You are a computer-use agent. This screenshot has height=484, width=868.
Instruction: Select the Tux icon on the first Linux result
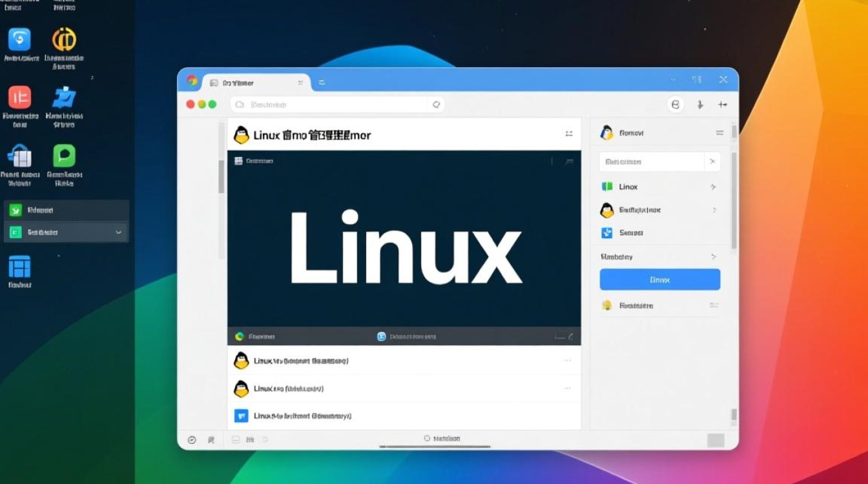[x=241, y=360]
